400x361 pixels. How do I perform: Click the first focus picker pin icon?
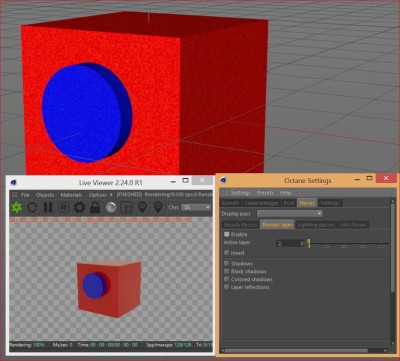coord(142,207)
